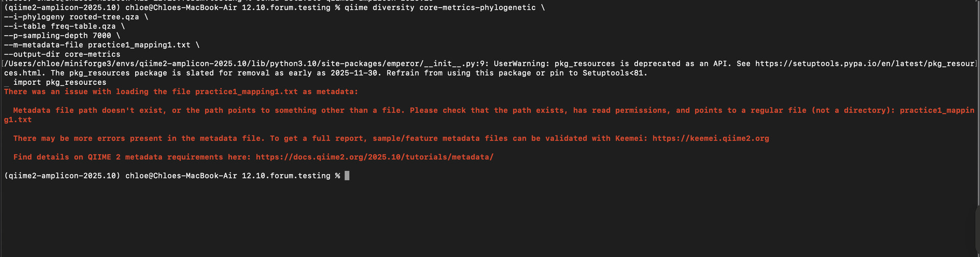Click the red 'There was an issue' error line
Image resolution: width=980 pixels, height=257 pixels.
coord(181,92)
